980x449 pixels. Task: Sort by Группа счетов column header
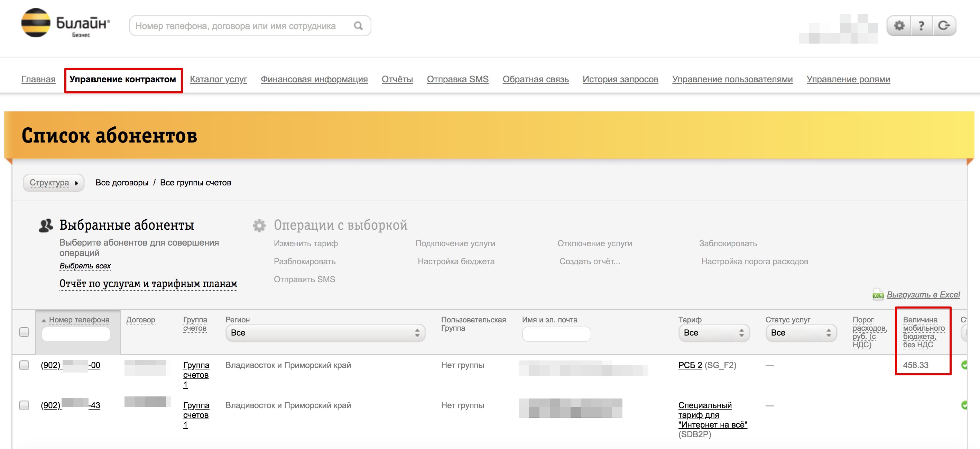(x=195, y=324)
